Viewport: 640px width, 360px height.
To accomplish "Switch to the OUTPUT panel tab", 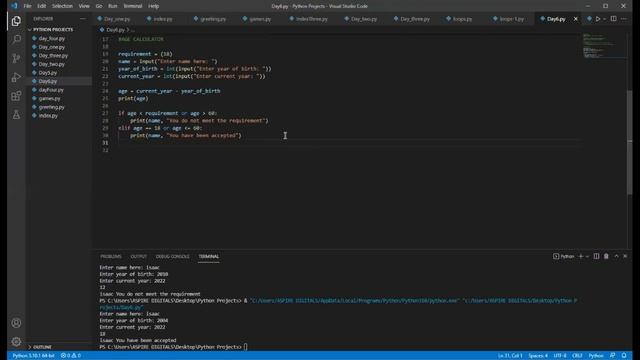I will pyautogui.click(x=138, y=256).
